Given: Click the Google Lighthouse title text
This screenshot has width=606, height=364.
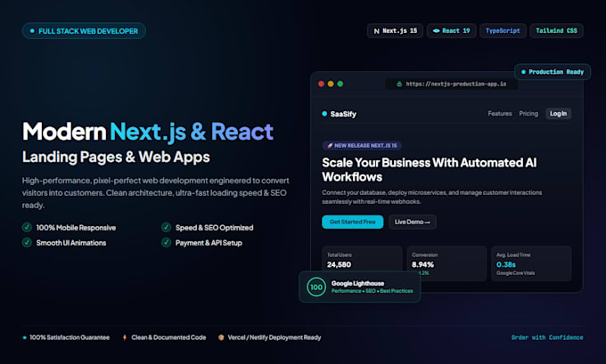Looking at the screenshot, I should point(357,283).
